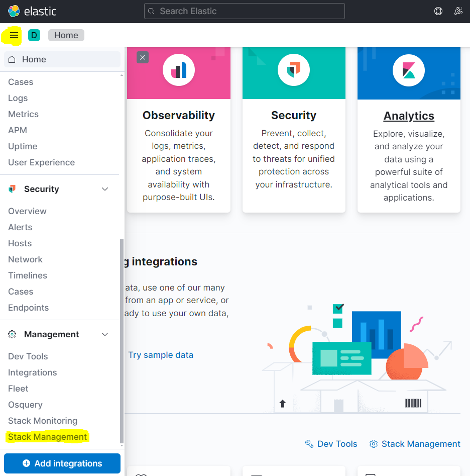Click the Observability bar chart icon
The image size is (470, 476).
[179, 70]
